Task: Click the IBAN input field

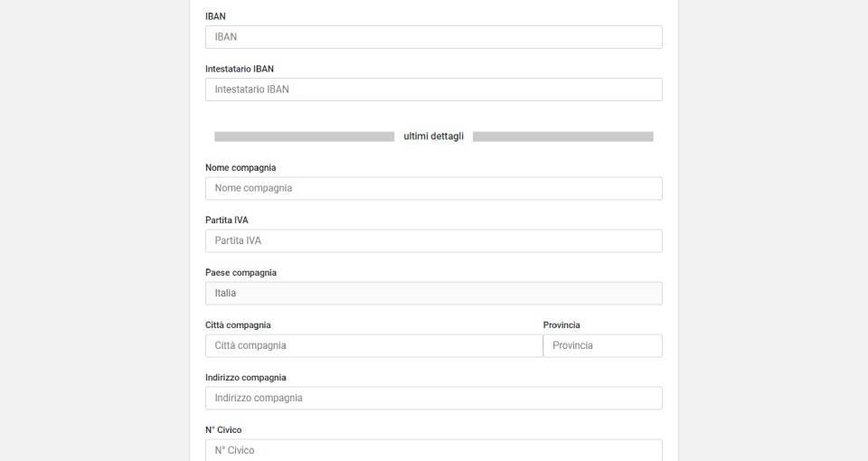Action: [433, 37]
